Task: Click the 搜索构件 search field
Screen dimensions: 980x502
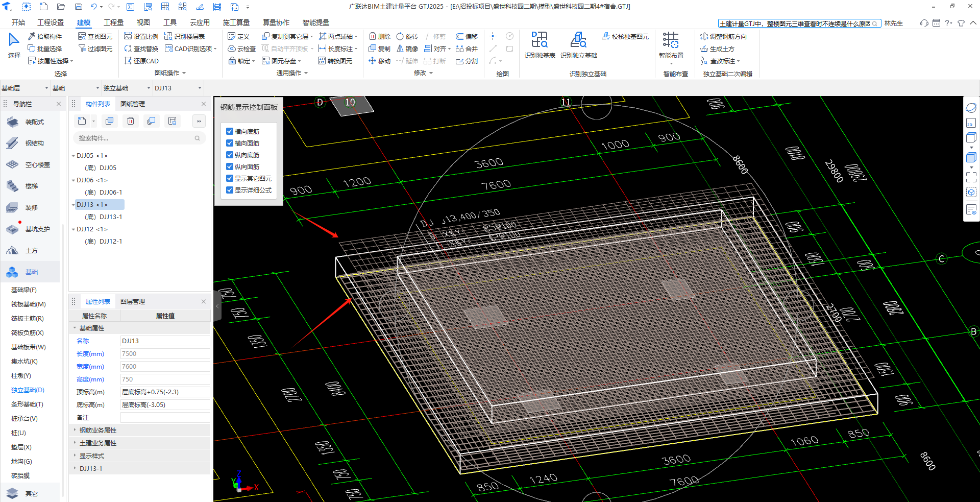Action: (139, 138)
